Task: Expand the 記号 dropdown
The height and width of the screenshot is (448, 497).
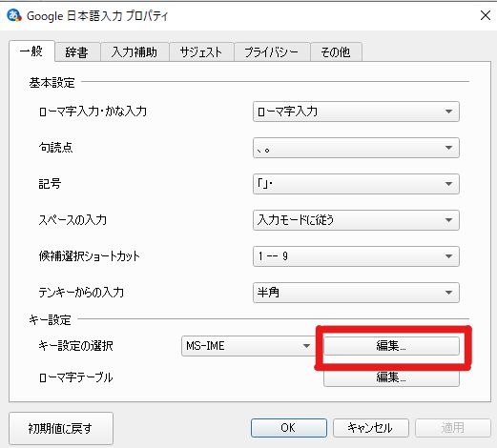Action: (x=356, y=184)
